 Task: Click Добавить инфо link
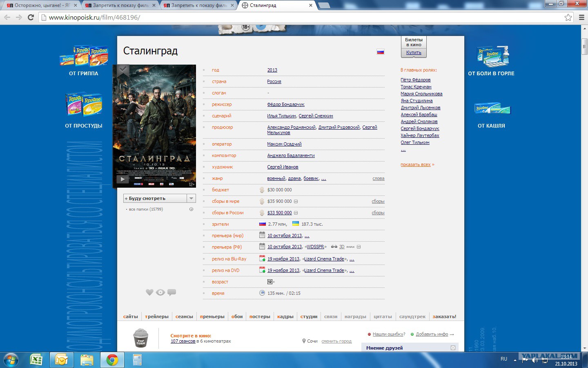pyautogui.click(x=432, y=334)
